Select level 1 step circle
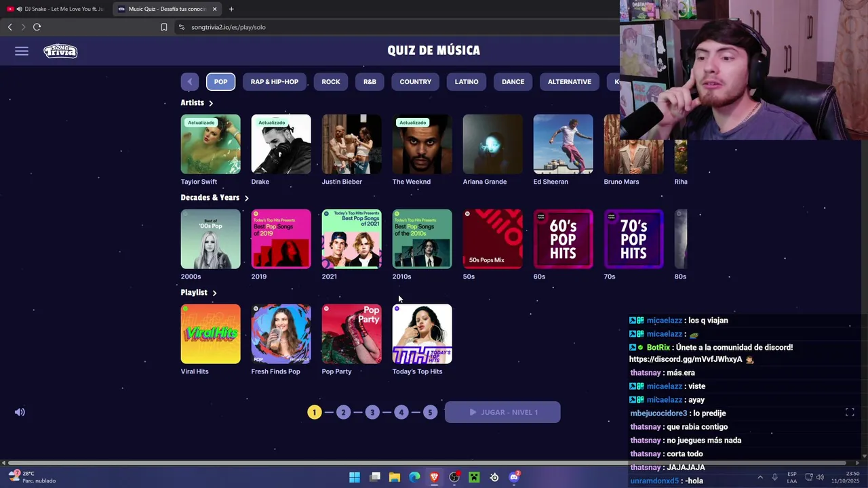 (315, 412)
